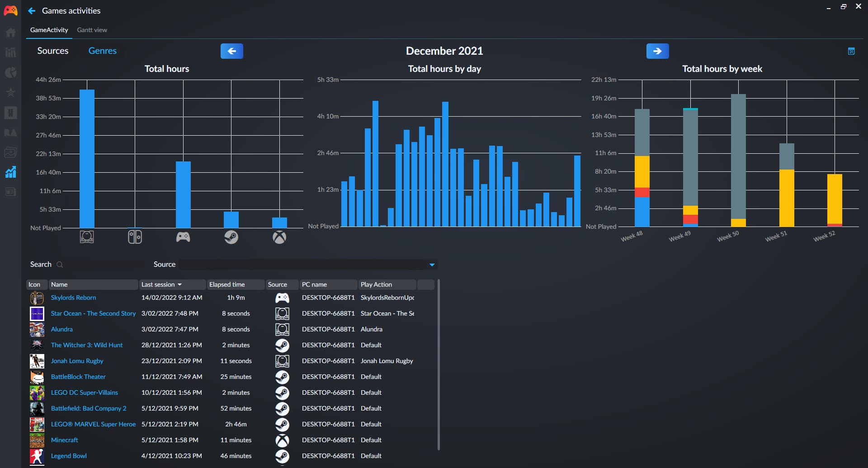Open the news panel sidebar icon

10,192
